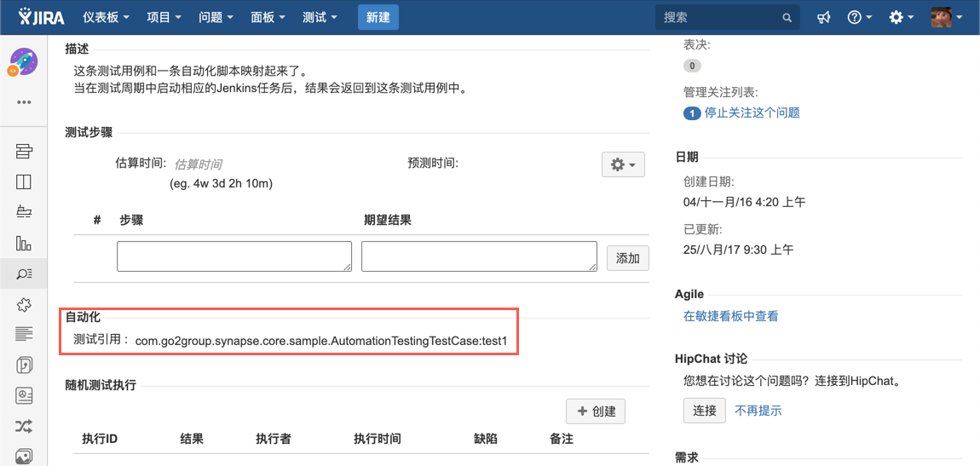Open the user avatar profile menu
This screenshot has height=466, width=980.
947,17
